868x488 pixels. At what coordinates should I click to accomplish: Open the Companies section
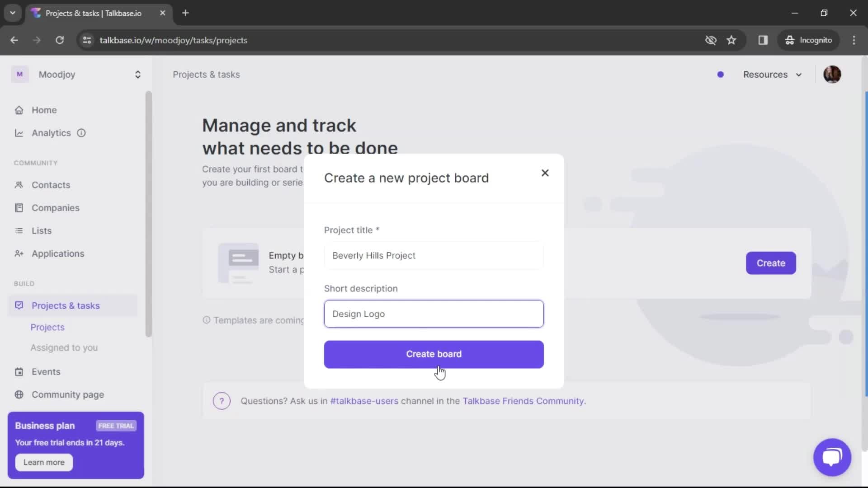[x=55, y=207]
